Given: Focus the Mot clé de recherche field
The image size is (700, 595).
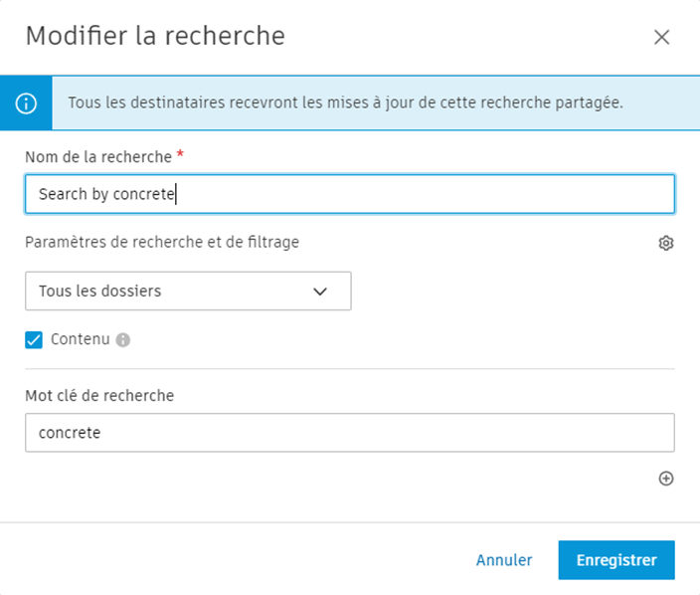Looking at the screenshot, I should click(349, 433).
